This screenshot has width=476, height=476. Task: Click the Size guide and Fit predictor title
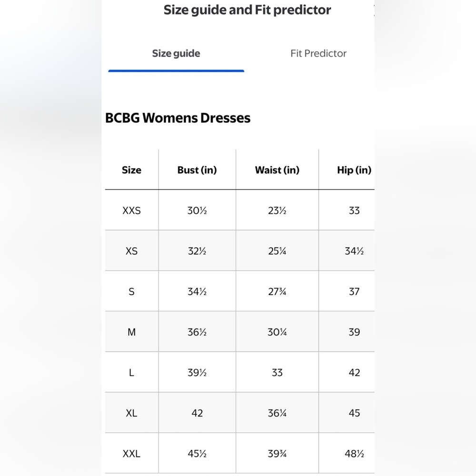[247, 10]
